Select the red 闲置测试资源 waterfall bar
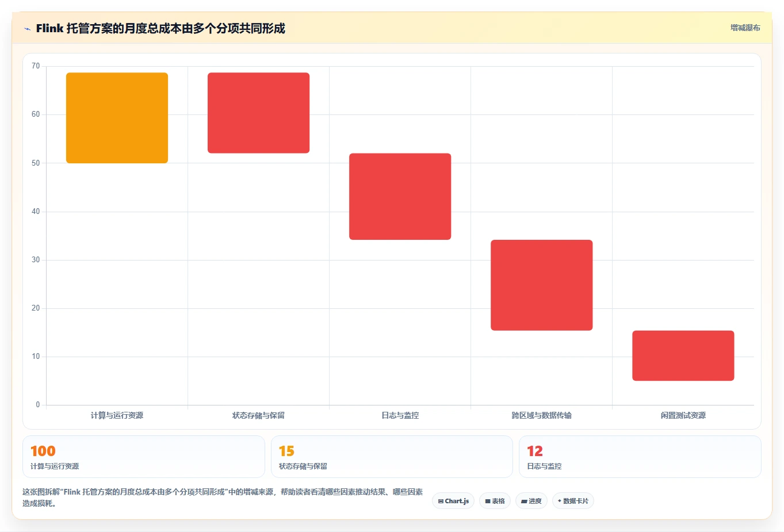 [x=683, y=355]
